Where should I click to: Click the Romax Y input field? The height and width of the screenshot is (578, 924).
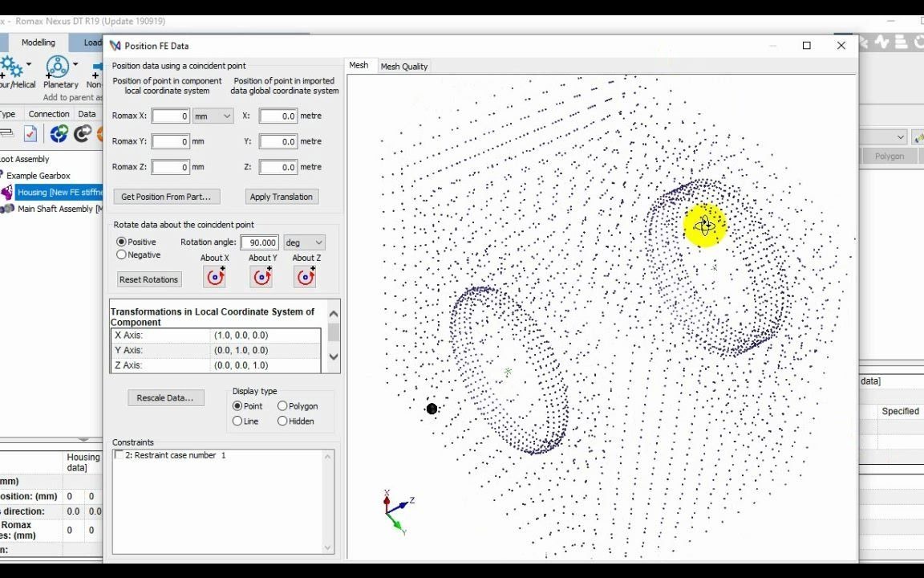click(171, 141)
